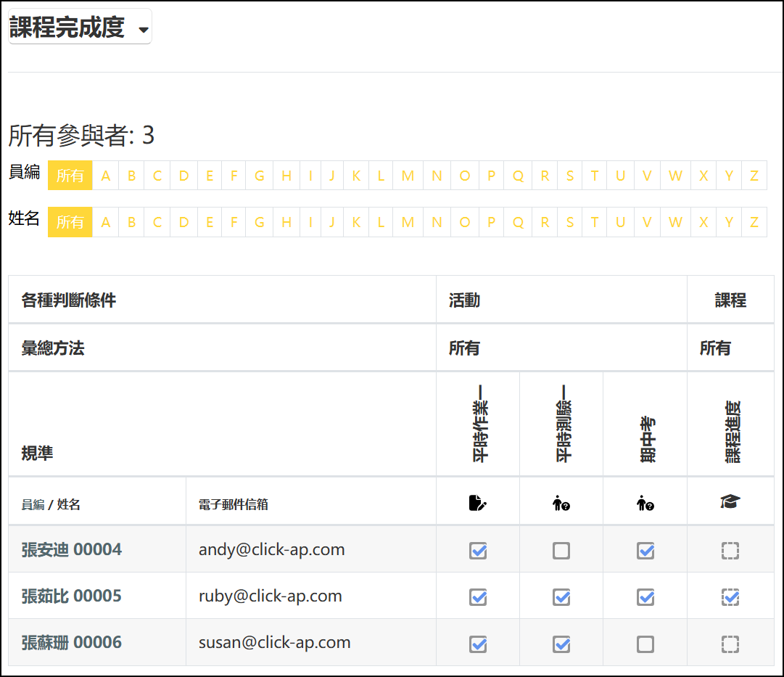The width and height of the screenshot is (784, 677).
Task: Click the 所有參與者: 3 heading
Action: click(x=81, y=135)
